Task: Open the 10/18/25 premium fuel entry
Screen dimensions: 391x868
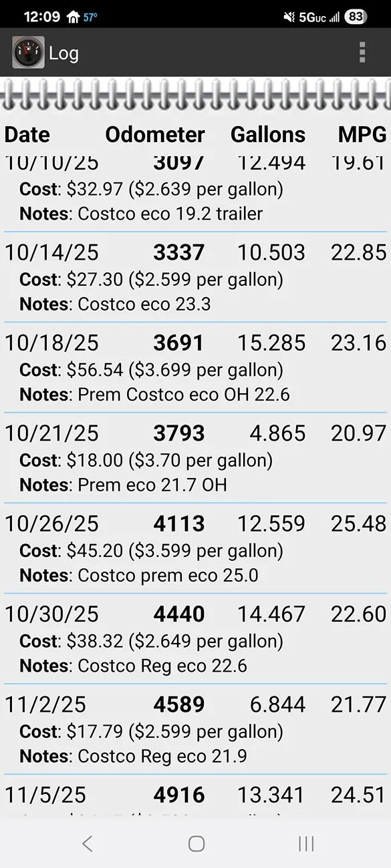Action: 195,369
